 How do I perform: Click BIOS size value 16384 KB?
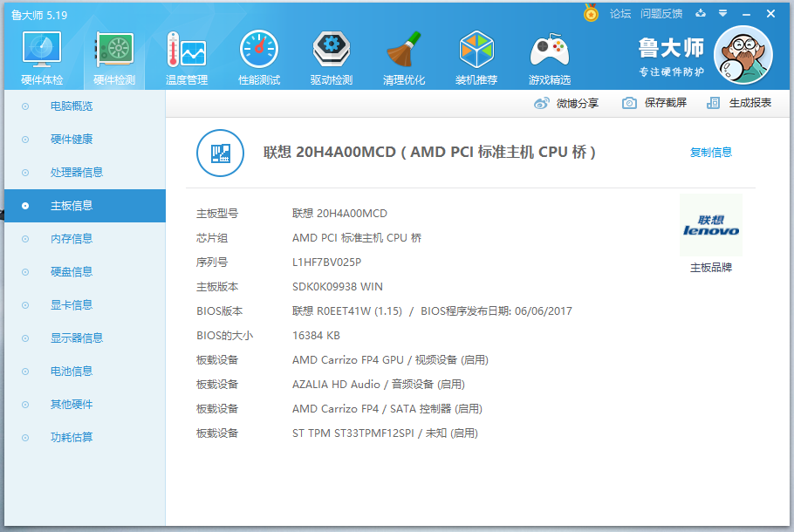tap(316, 336)
